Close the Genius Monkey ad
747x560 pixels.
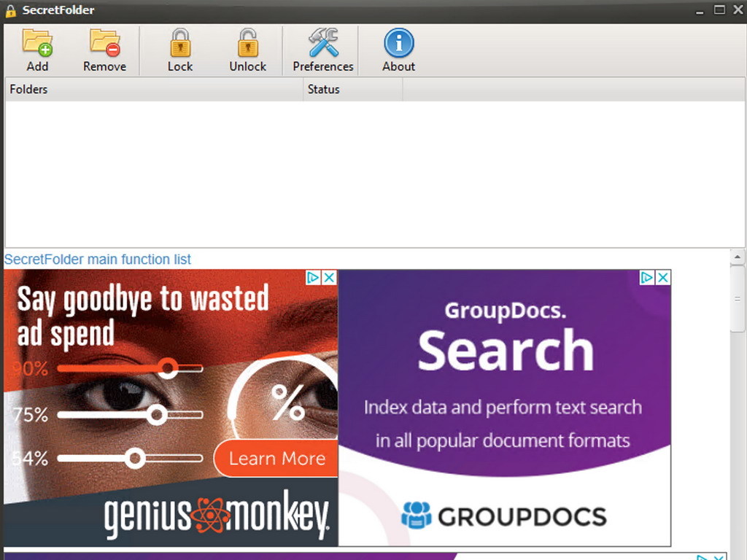[329, 278]
